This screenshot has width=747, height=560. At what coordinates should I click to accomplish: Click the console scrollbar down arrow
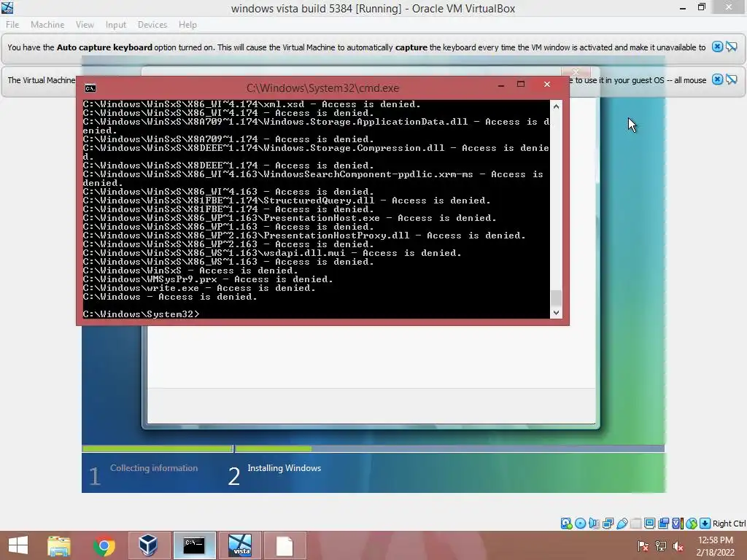556,313
